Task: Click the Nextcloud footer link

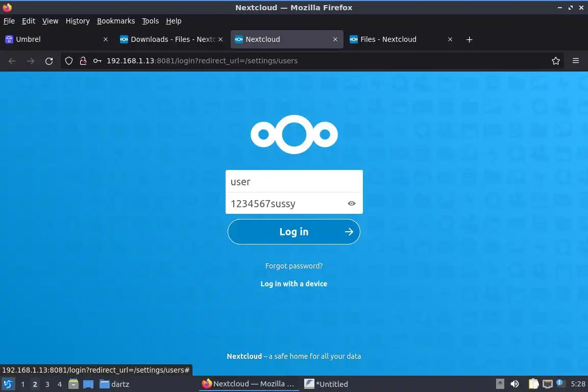Action: point(244,356)
